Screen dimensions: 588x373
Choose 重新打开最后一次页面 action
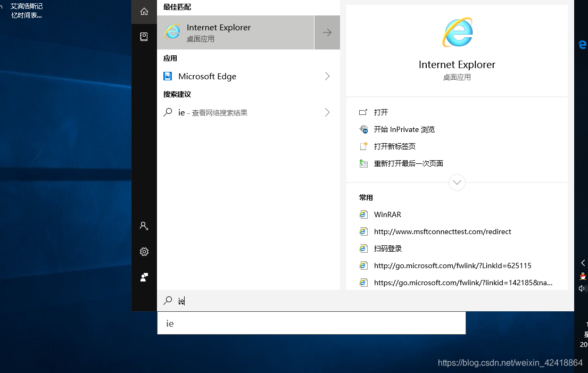408,163
